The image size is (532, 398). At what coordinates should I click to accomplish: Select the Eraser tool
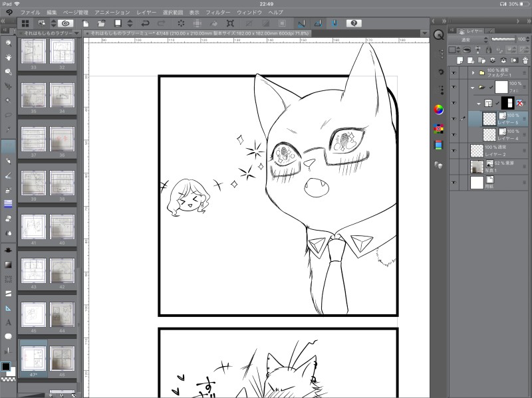tap(9, 219)
